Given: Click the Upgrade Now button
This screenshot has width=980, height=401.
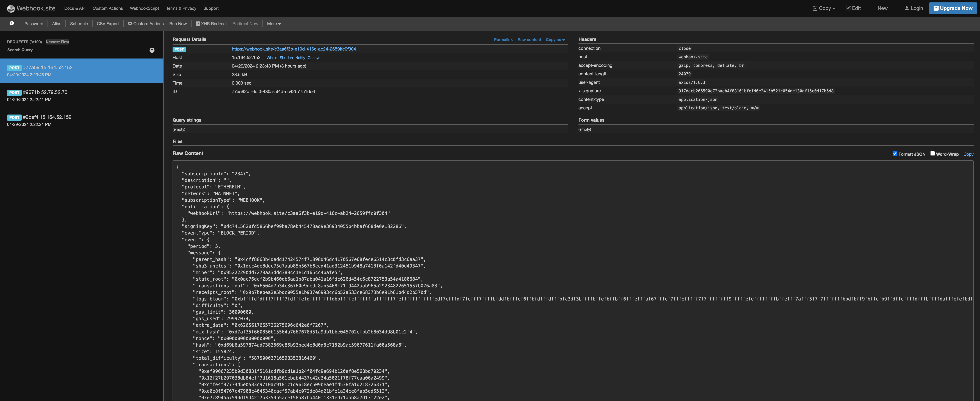Looking at the screenshot, I should [x=953, y=8].
